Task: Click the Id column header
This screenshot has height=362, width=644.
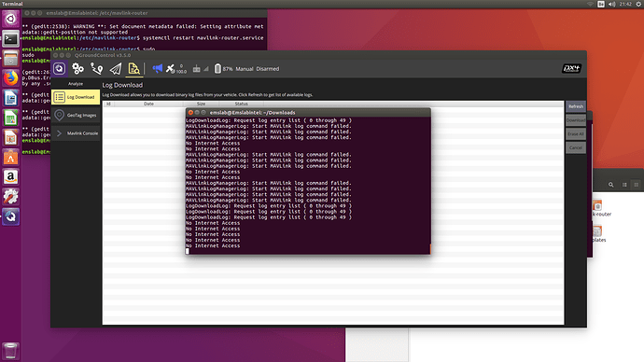Action: tap(108, 104)
